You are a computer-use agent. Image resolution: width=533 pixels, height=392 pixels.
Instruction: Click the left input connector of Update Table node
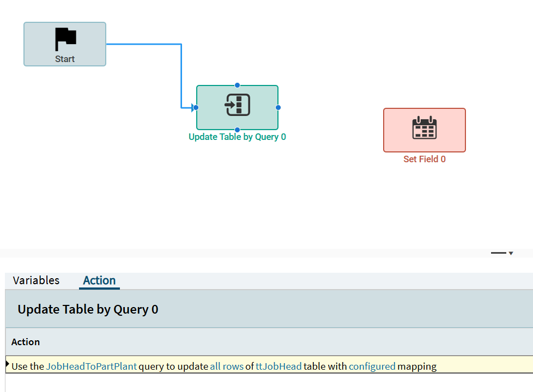pyautogui.click(x=196, y=108)
